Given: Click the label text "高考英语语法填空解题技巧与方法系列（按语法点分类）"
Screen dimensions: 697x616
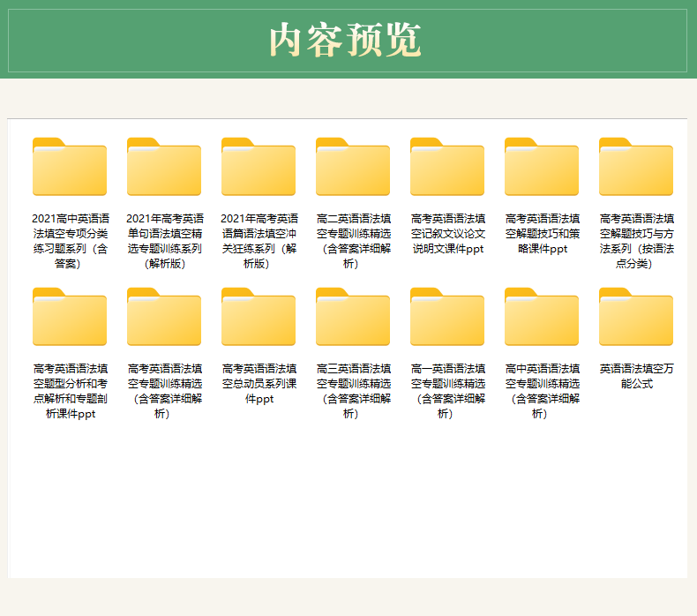Looking at the screenshot, I should (x=636, y=241).
